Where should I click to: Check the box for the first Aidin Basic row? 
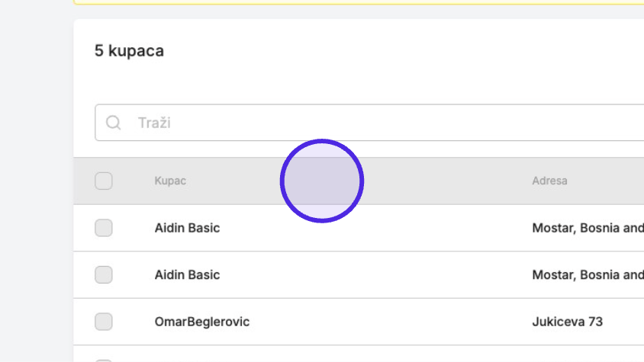(104, 228)
